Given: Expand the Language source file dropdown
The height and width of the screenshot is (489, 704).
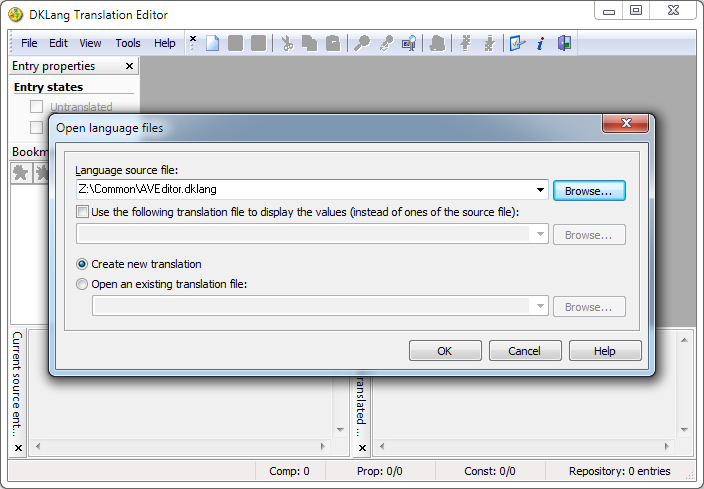Looking at the screenshot, I should point(540,190).
